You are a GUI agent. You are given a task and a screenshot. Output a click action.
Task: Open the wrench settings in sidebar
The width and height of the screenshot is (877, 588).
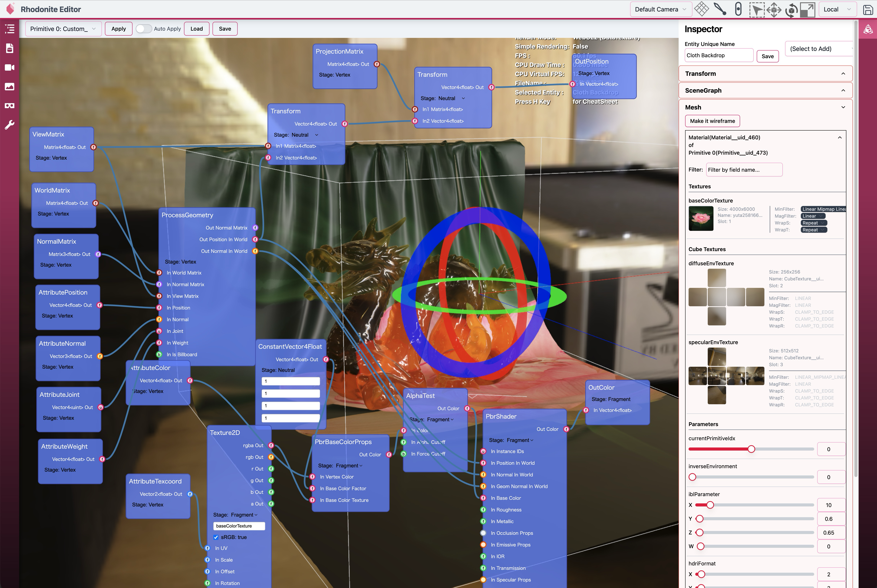[x=9, y=125]
